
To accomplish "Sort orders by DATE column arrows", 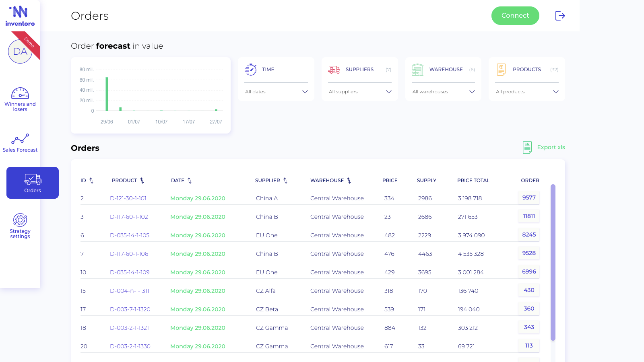I will coord(190,181).
